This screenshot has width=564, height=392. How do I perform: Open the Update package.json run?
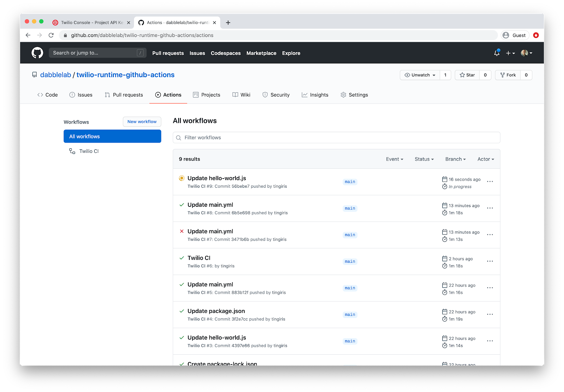tap(216, 311)
